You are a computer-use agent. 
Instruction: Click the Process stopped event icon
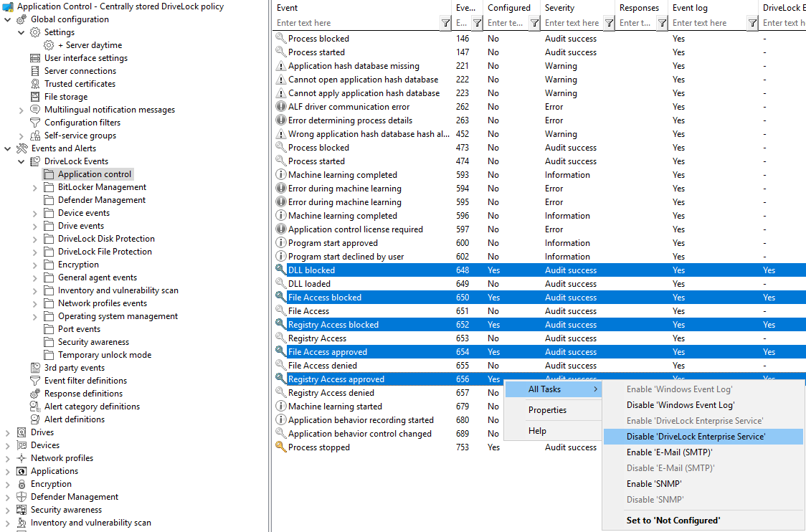(x=280, y=447)
